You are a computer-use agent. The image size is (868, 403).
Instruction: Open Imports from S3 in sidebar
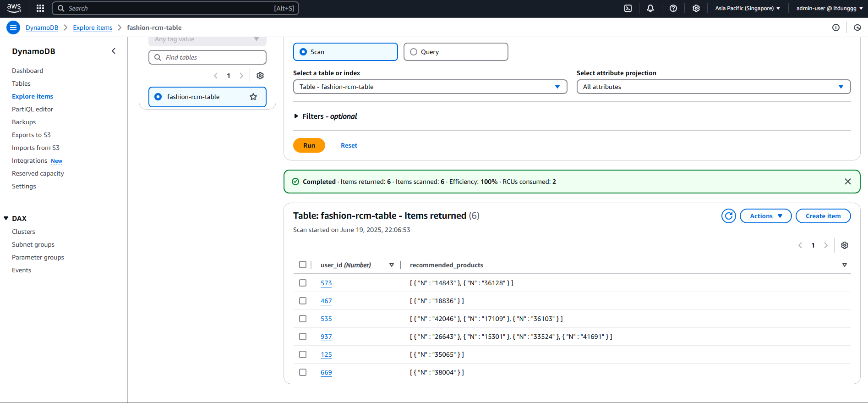[36, 148]
